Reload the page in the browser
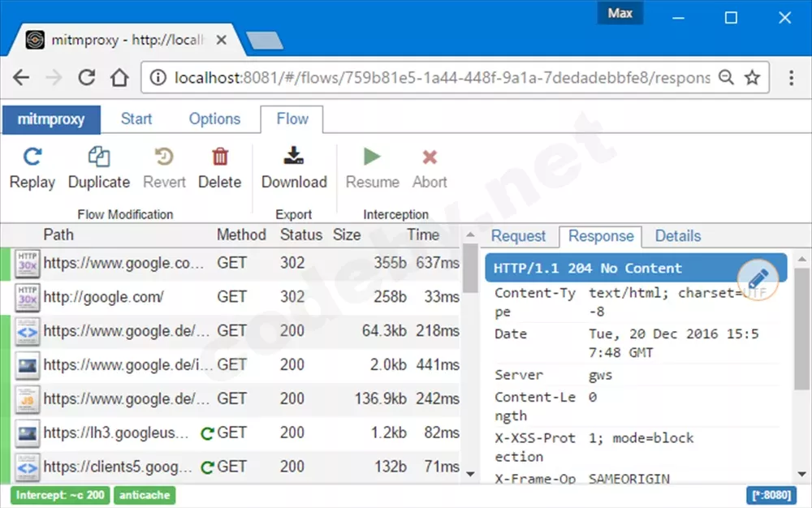 [x=86, y=77]
